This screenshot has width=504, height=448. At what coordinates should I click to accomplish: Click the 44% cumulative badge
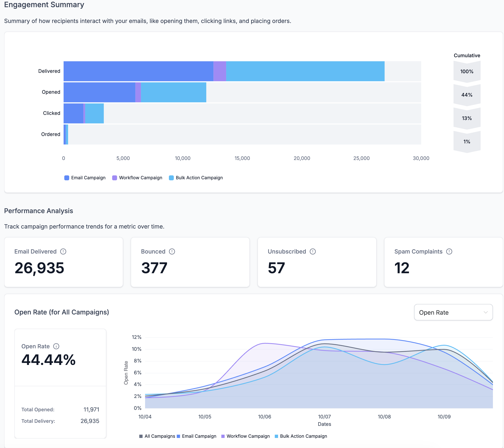tap(467, 95)
